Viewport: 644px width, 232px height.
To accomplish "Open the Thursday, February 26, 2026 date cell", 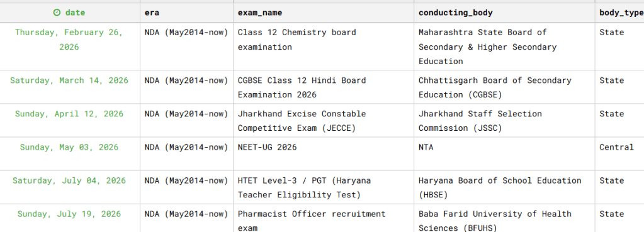I will point(69,40).
